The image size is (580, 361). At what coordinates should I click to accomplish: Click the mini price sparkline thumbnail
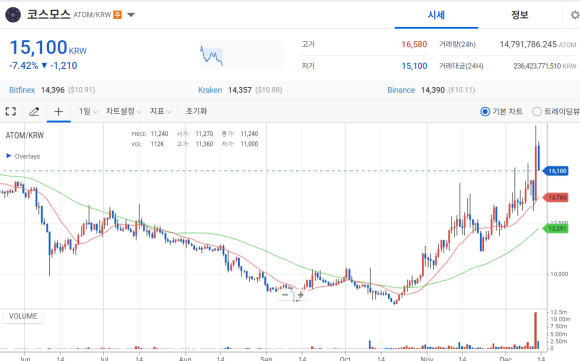tap(242, 55)
